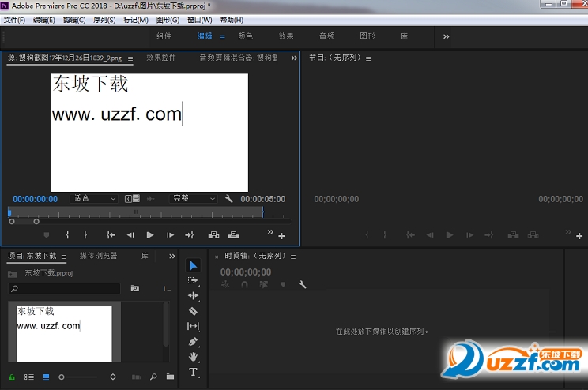Switch project panel to icon view

46,377
